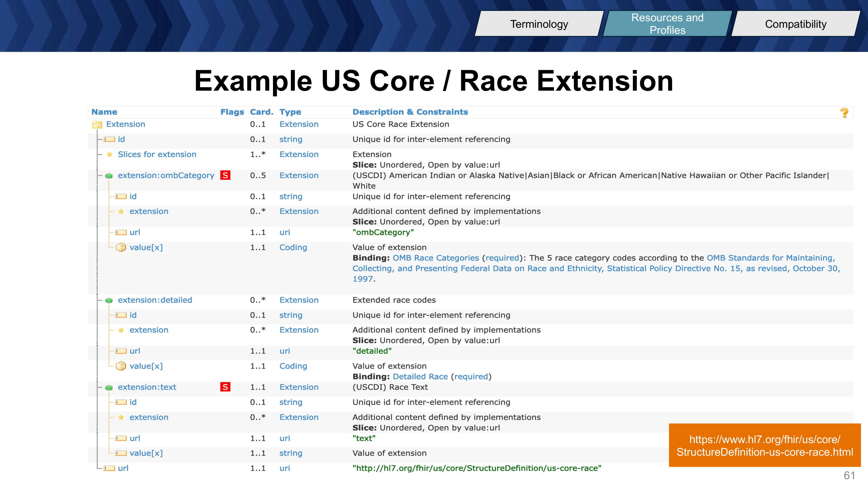Viewport: 868px width, 488px height.
Task: Click the Name column header
Action: coord(104,112)
